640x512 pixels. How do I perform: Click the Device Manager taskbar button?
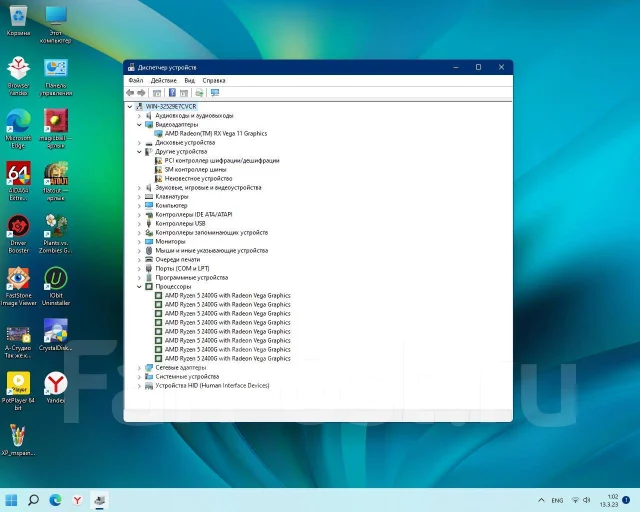(100, 500)
